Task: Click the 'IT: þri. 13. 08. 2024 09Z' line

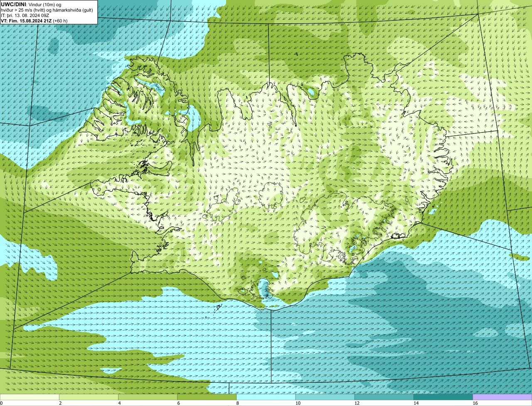Action: [25, 15]
